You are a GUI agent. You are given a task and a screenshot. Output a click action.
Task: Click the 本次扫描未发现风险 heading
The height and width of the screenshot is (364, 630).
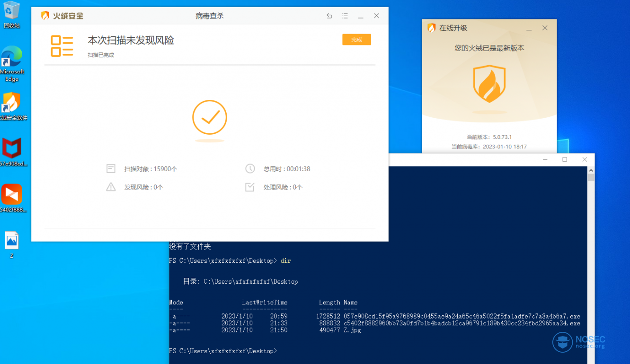[131, 40]
